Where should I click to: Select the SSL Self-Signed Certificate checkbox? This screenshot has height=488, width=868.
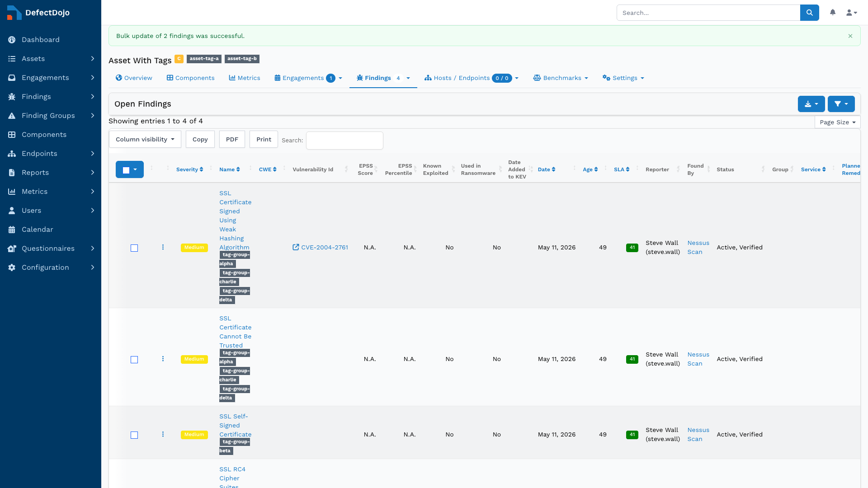click(134, 435)
